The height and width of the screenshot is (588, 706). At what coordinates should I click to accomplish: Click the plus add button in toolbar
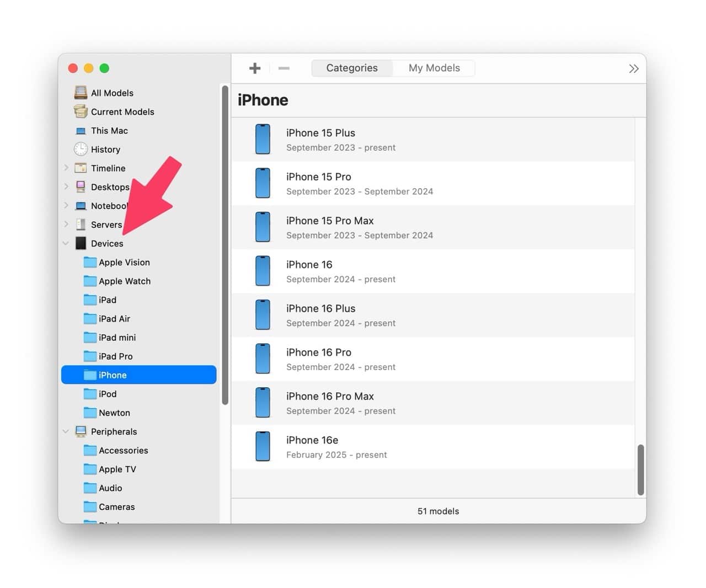(255, 68)
